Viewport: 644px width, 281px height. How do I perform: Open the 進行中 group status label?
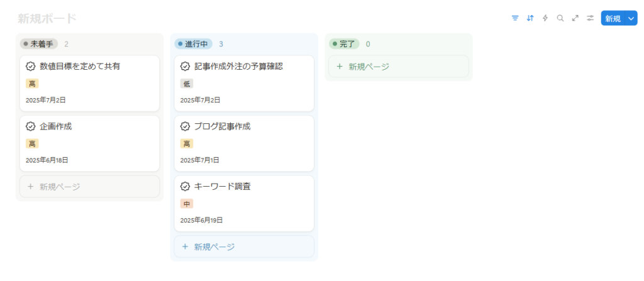194,44
